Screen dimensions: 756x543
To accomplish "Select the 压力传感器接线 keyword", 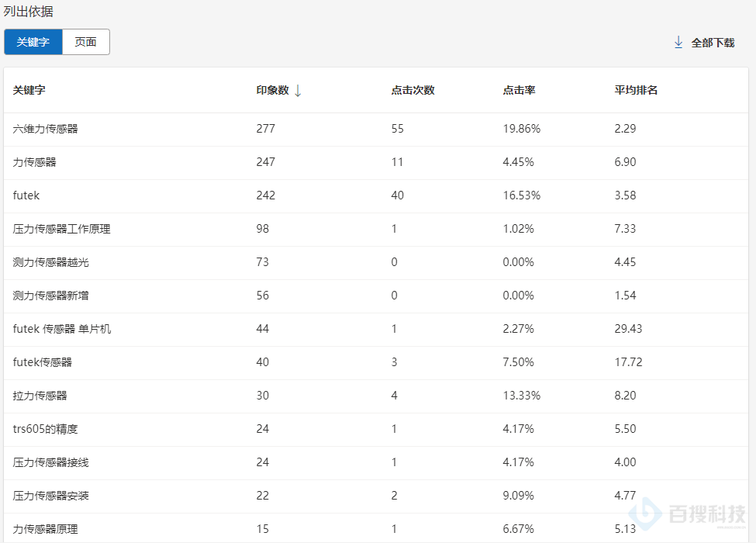I will [51, 462].
